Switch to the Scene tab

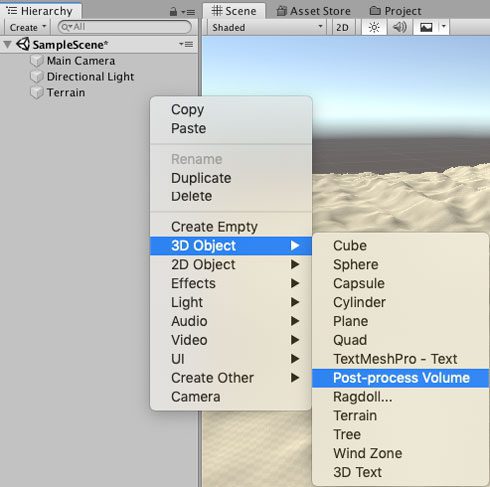234,11
